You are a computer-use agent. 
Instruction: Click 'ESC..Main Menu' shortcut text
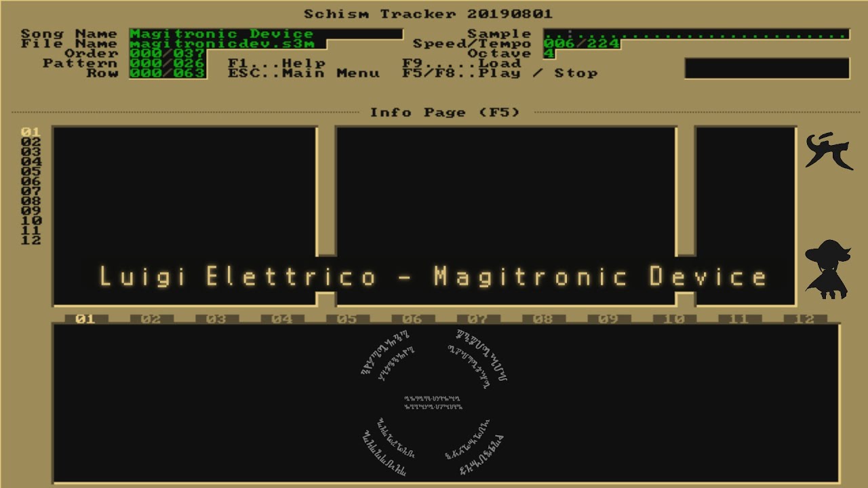(304, 73)
